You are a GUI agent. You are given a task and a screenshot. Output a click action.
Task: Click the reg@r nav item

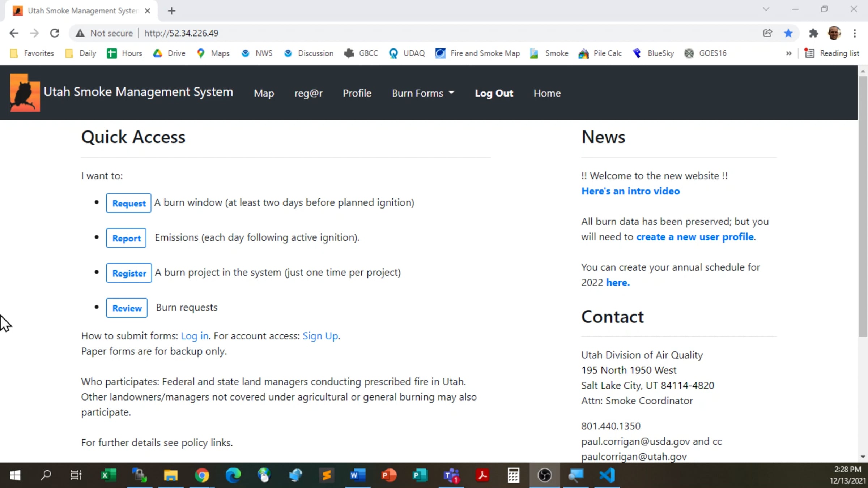pos(309,93)
